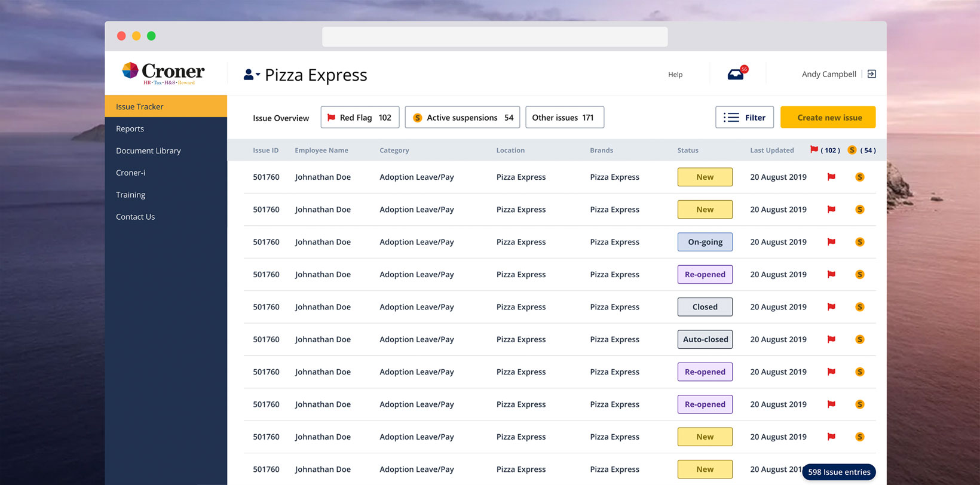Open the user account switcher icon next to Pizza Express
Viewport: 980px width, 485px height.
(x=252, y=75)
